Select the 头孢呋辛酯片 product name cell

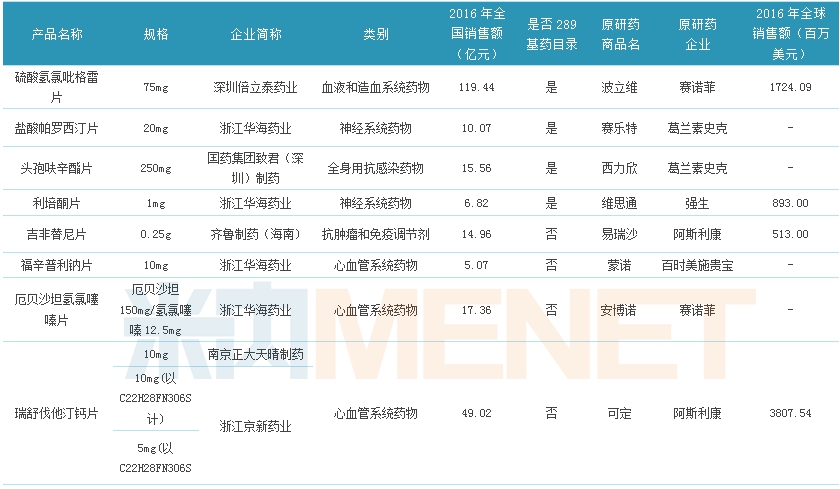pyautogui.click(x=56, y=168)
